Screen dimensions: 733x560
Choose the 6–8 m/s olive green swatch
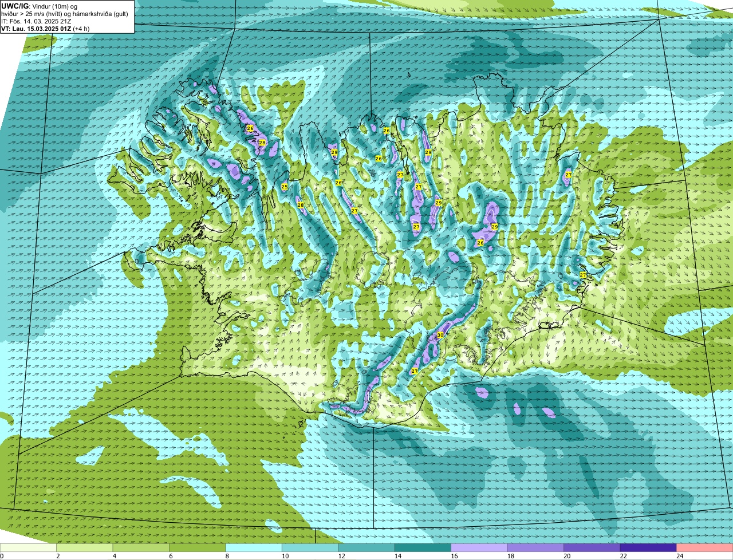coord(198,547)
